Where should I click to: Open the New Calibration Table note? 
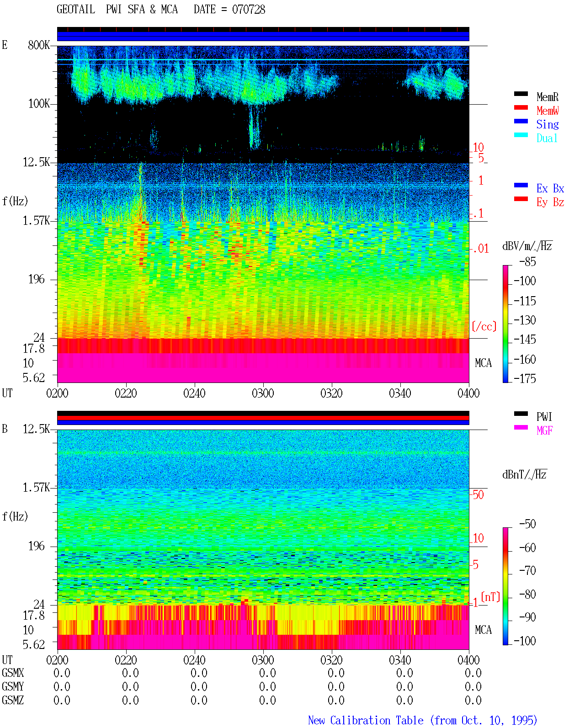click(423, 720)
